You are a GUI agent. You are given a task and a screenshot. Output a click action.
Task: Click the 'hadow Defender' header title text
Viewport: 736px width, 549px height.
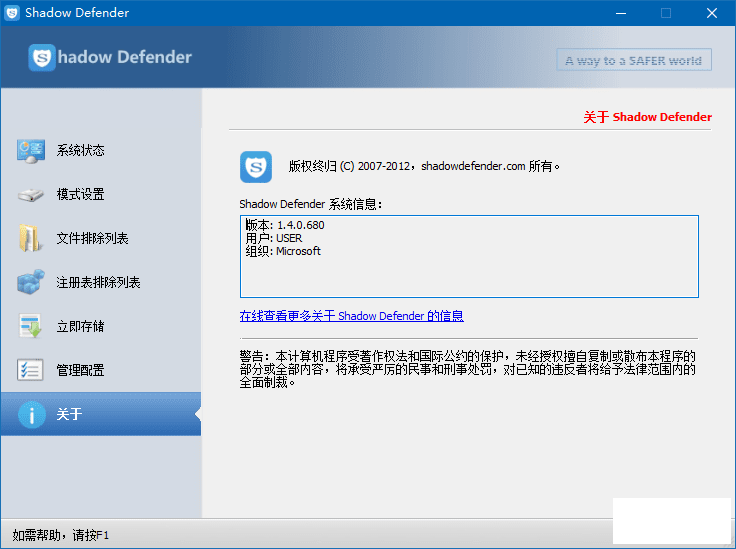(x=124, y=57)
